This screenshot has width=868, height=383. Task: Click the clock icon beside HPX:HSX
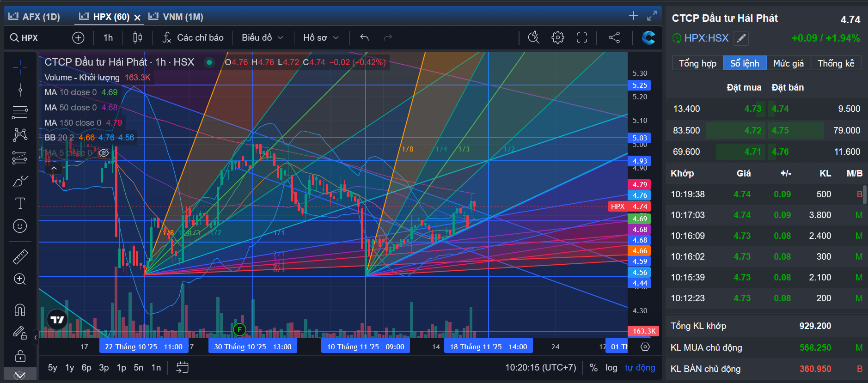(x=677, y=38)
